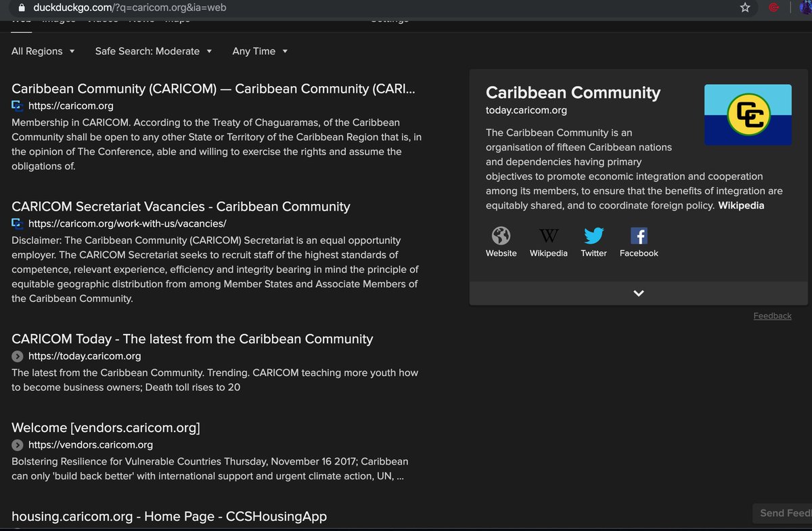
Task: Click the Caribbean Community panel heading
Action: (x=573, y=93)
